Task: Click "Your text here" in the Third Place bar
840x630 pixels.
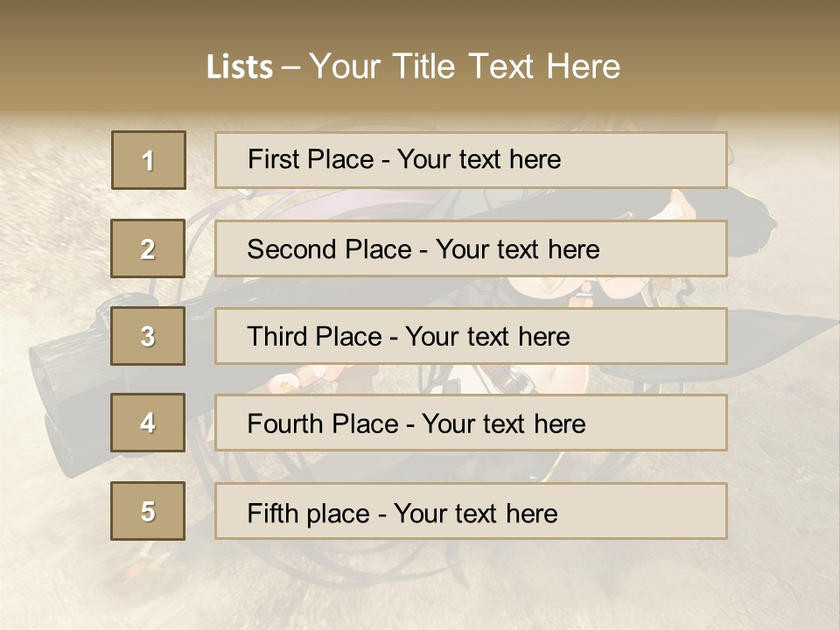Action: point(487,337)
